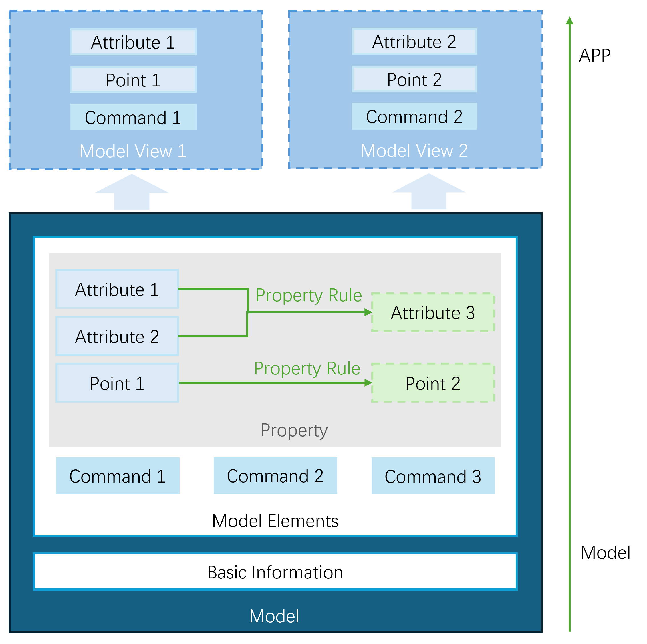The image size is (647, 644).
Task: Click the tip of the tall green vertical arrow
Action: tap(569, 20)
